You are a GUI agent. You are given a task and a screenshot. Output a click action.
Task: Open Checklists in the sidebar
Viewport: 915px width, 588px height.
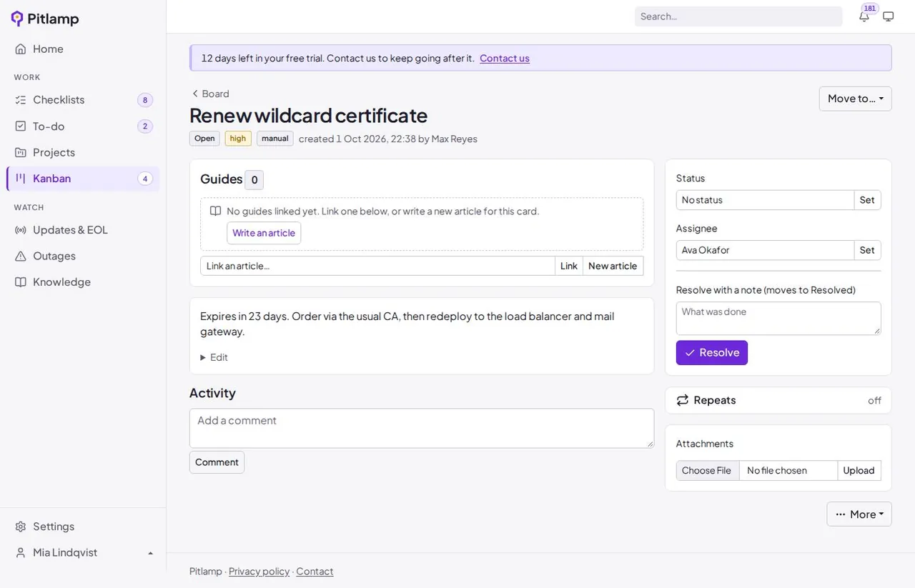tap(83, 100)
